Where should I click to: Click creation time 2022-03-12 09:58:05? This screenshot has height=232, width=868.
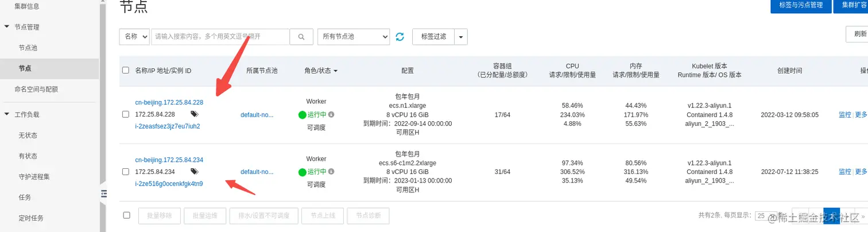pyautogui.click(x=789, y=114)
